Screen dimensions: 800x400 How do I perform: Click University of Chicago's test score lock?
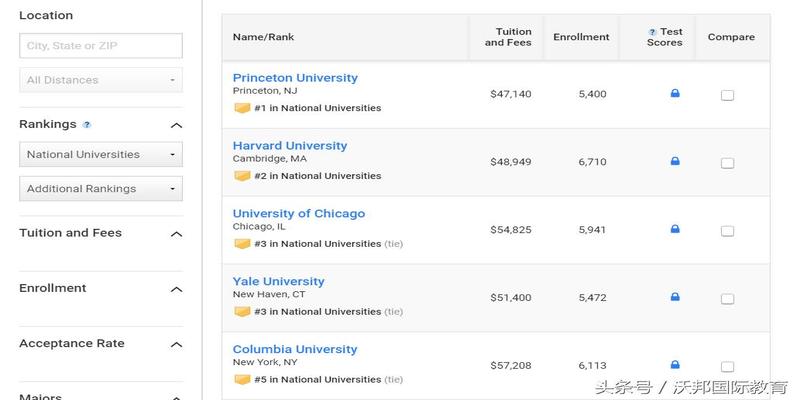tap(675, 229)
